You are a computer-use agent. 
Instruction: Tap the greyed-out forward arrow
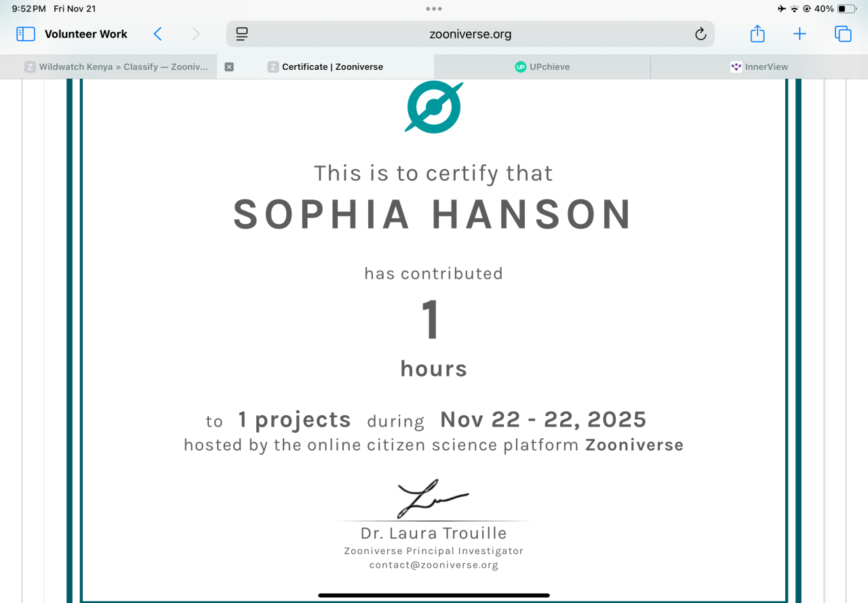[196, 34]
